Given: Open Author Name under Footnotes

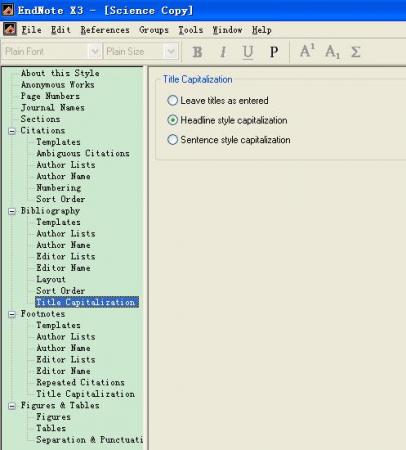Looking at the screenshot, I should point(63,348).
